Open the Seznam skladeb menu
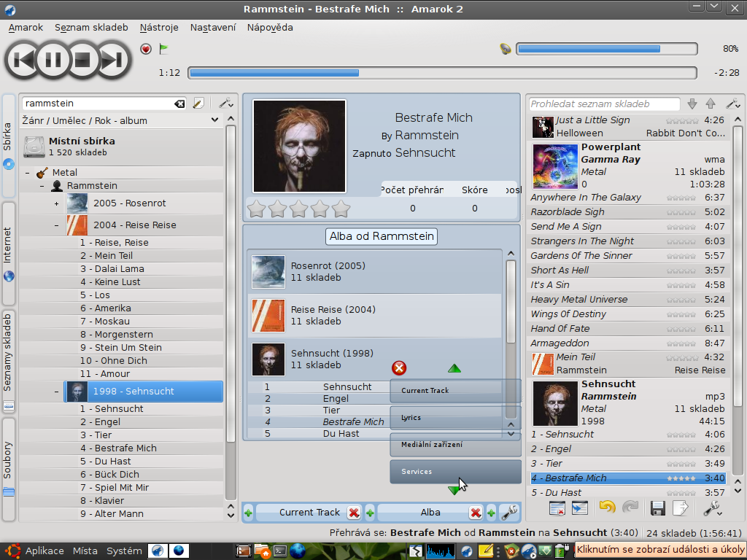The height and width of the screenshot is (560, 747). (x=91, y=28)
